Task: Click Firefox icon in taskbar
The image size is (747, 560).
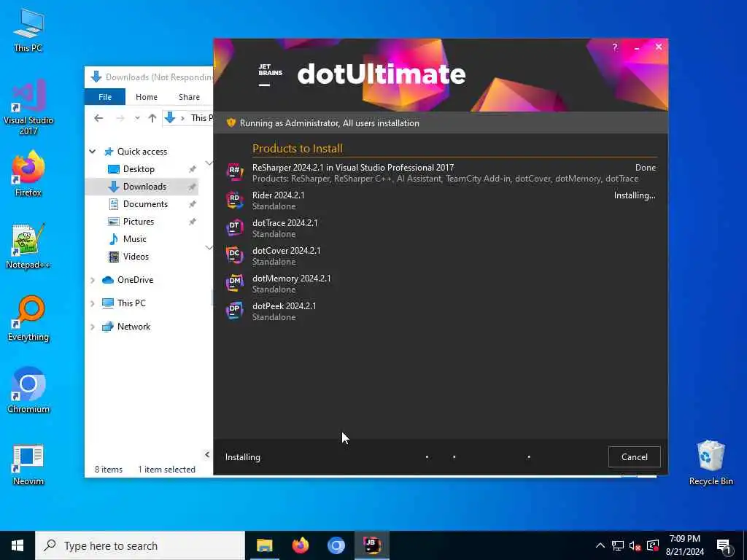Action: tap(300, 545)
